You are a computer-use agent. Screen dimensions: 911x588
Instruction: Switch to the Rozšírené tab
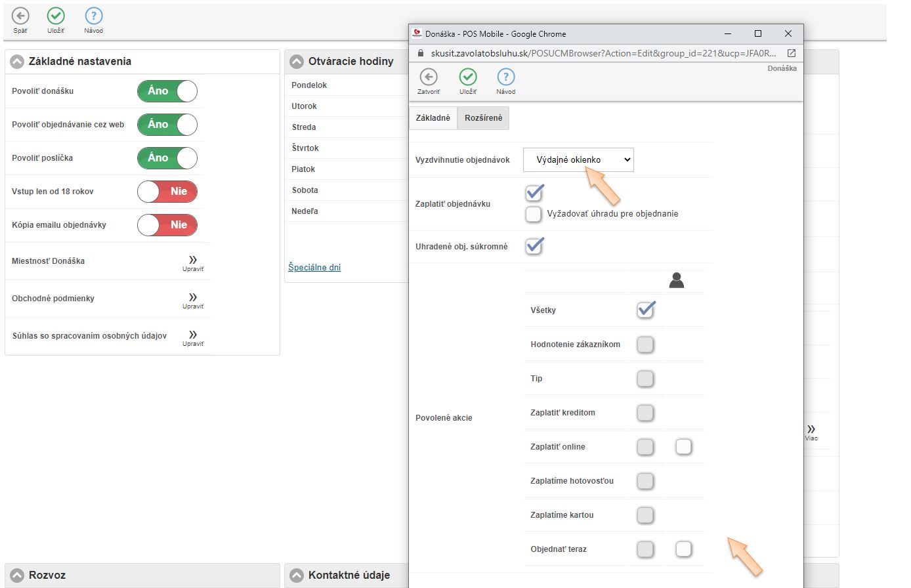pos(483,118)
